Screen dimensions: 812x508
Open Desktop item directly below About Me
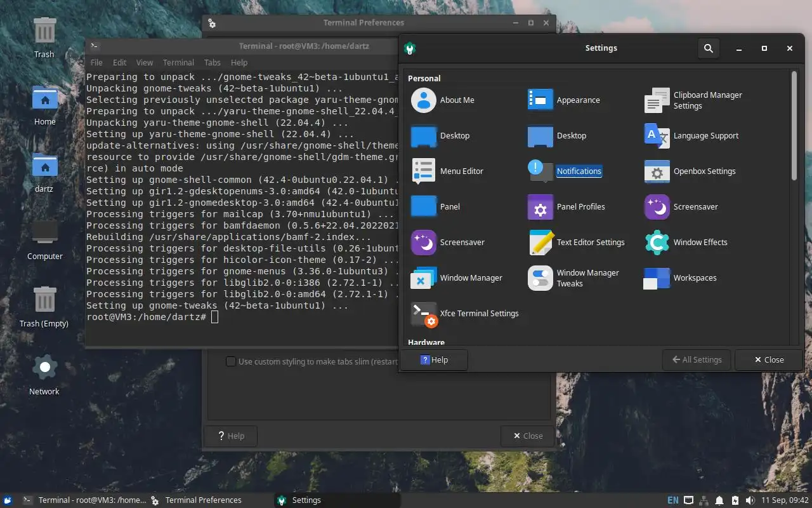pyautogui.click(x=440, y=136)
